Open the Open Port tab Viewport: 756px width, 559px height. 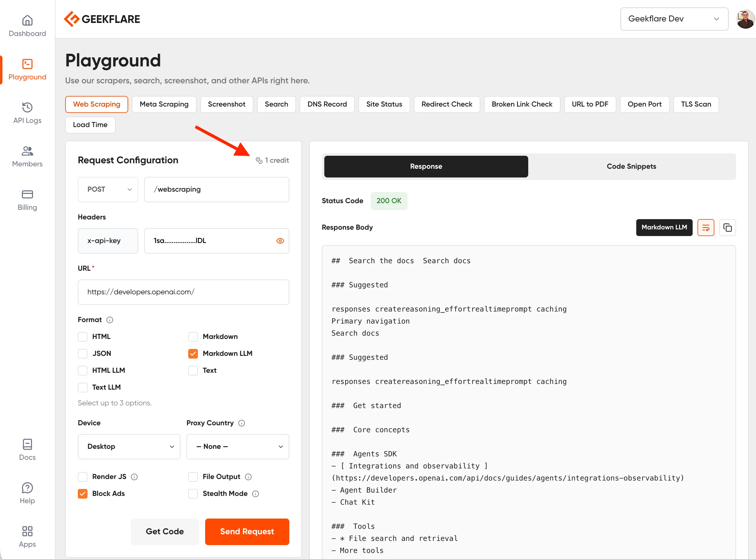[x=644, y=104]
